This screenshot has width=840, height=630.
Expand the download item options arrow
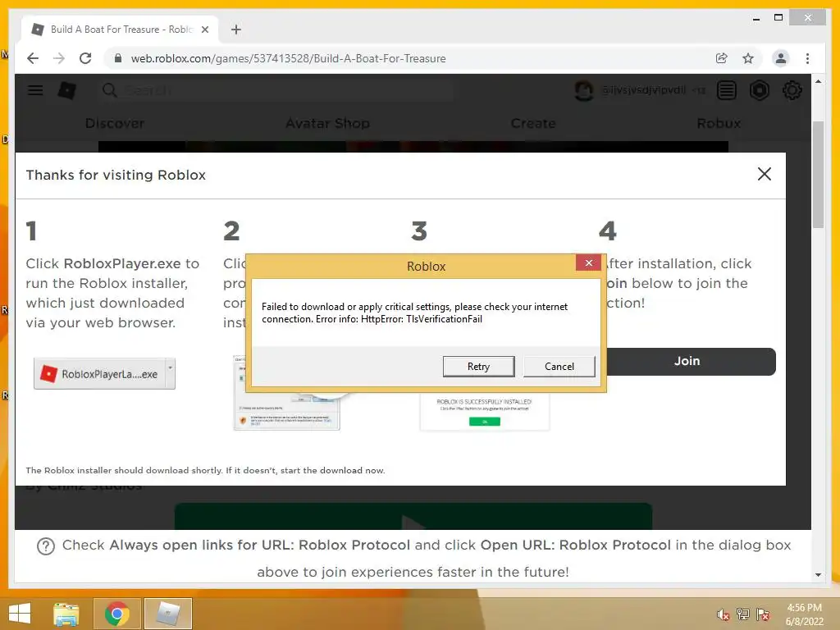coord(171,373)
